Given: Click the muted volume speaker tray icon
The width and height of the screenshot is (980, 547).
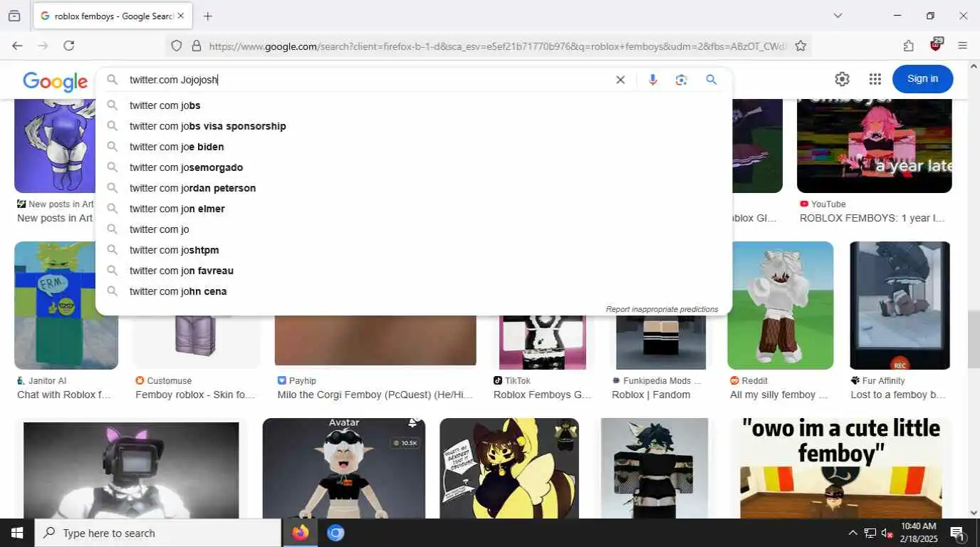Looking at the screenshot, I should click(887, 533).
